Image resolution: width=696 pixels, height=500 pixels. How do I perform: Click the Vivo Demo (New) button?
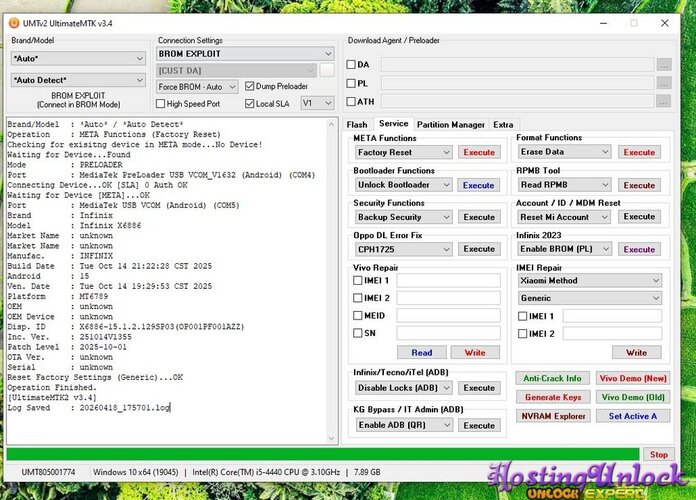[x=633, y=378]
